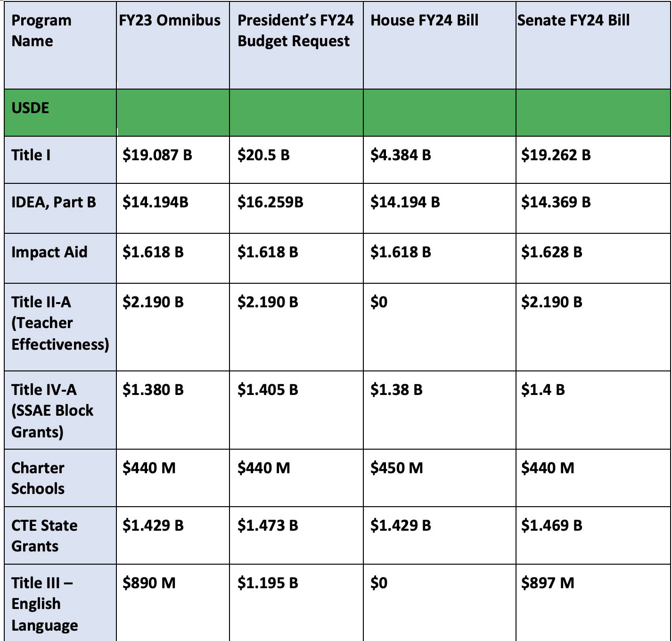Select the Senate FY24 Bill header
Viewport: 672px width, 641px height.
(x=593, y=45)
